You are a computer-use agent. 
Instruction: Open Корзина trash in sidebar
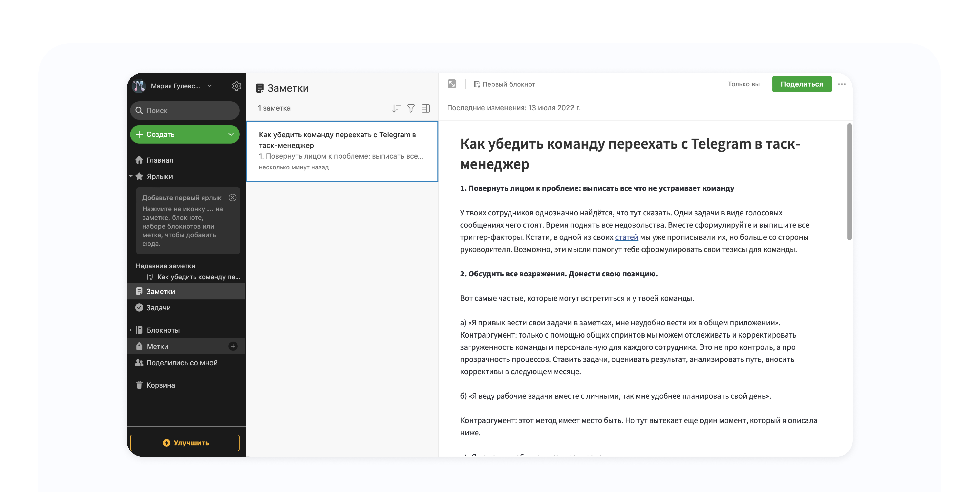160,385
